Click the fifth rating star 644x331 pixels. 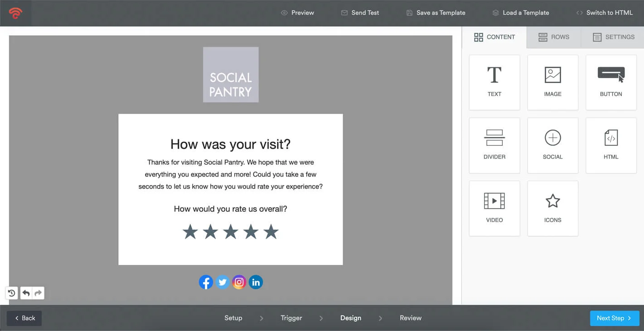[271, 232]
